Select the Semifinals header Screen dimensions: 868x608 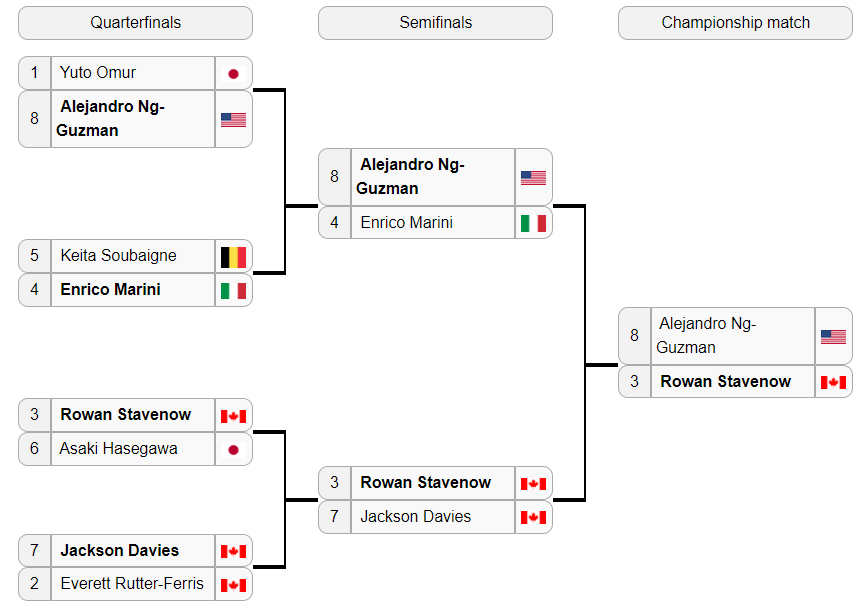pos(436,23)
